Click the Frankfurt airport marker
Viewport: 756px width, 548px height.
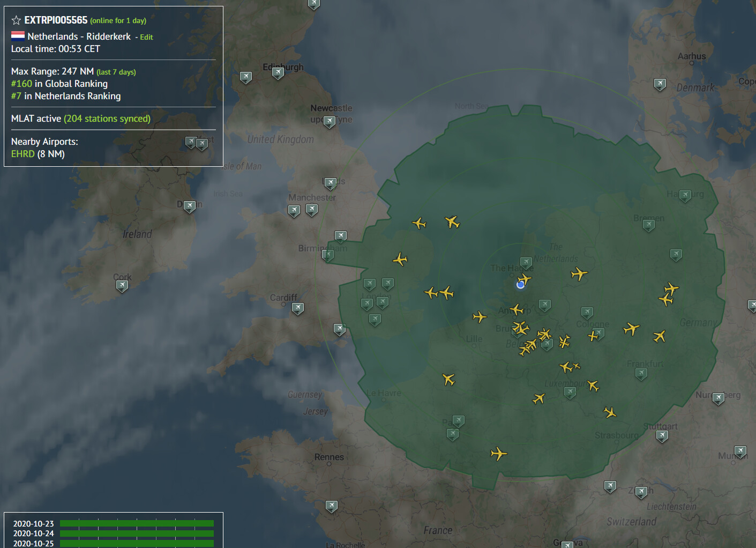point(641,374)
